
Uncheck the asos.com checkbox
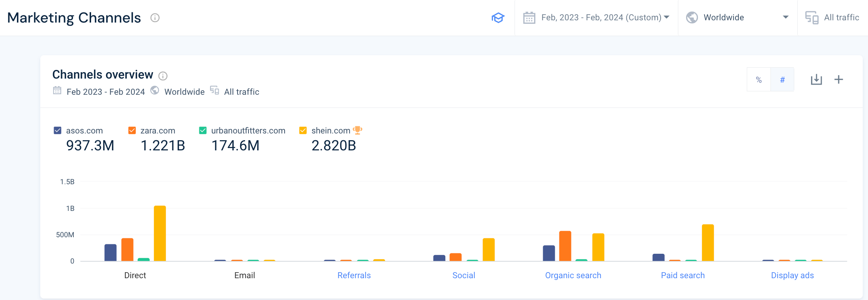(x=58, y=130)
